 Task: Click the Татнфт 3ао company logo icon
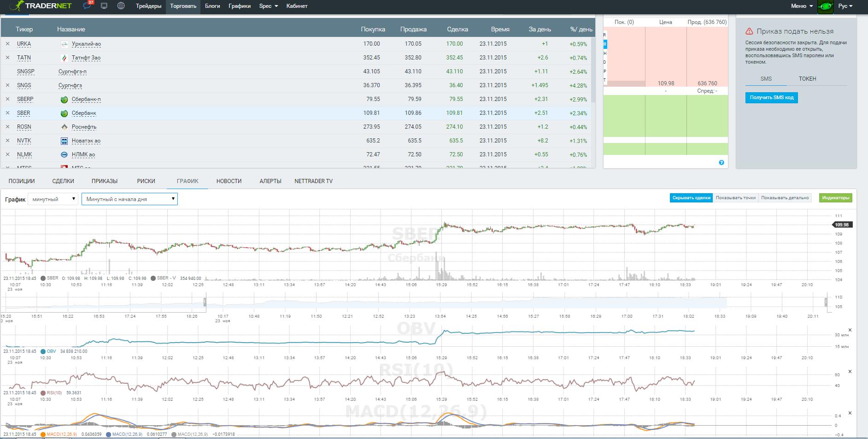(x=65, y=58)
